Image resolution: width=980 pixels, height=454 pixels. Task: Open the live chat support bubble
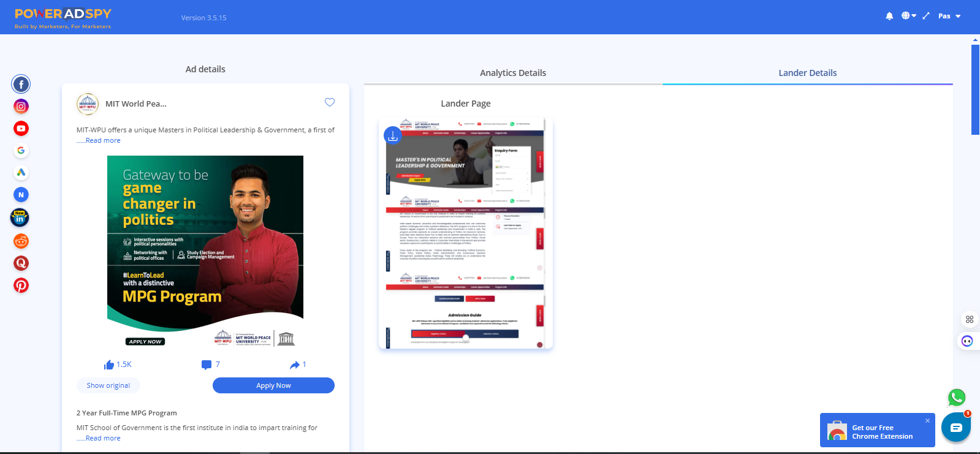click(956, 428)
